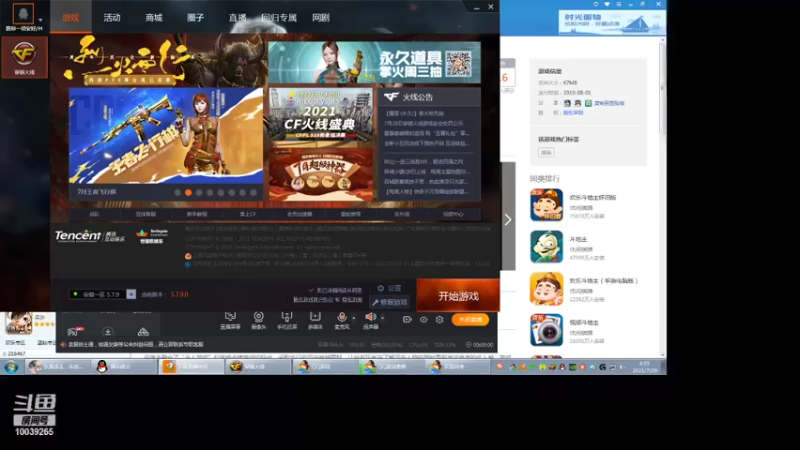Switch to the CrossFire taskbar item
The image size is (800, 450).
point(258,366)
